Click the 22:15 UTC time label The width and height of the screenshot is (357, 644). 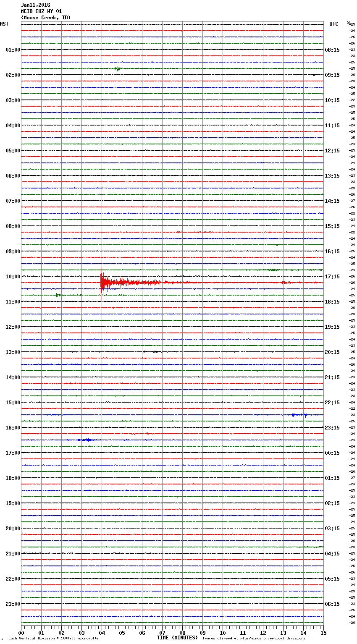coord(332,403)
